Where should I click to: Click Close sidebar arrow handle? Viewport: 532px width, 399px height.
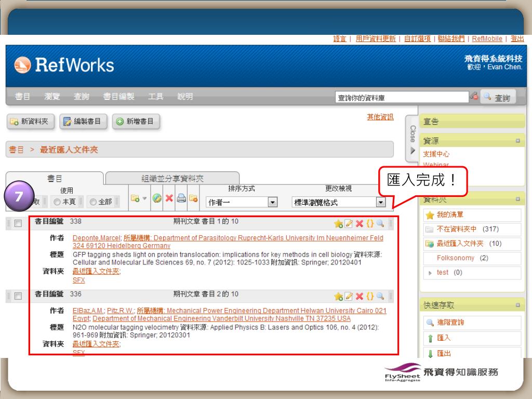tap(413, 139)
